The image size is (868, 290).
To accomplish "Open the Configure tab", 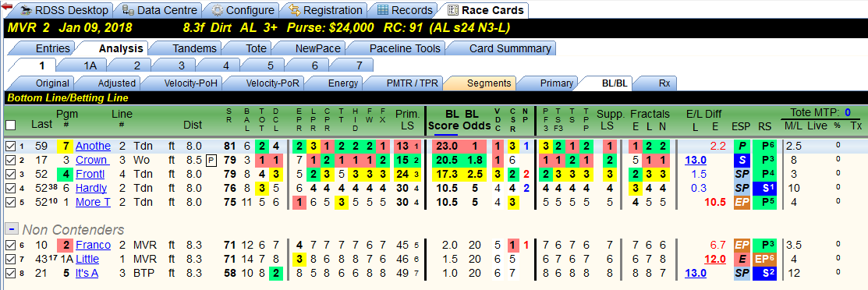I will tap(243, 10).
